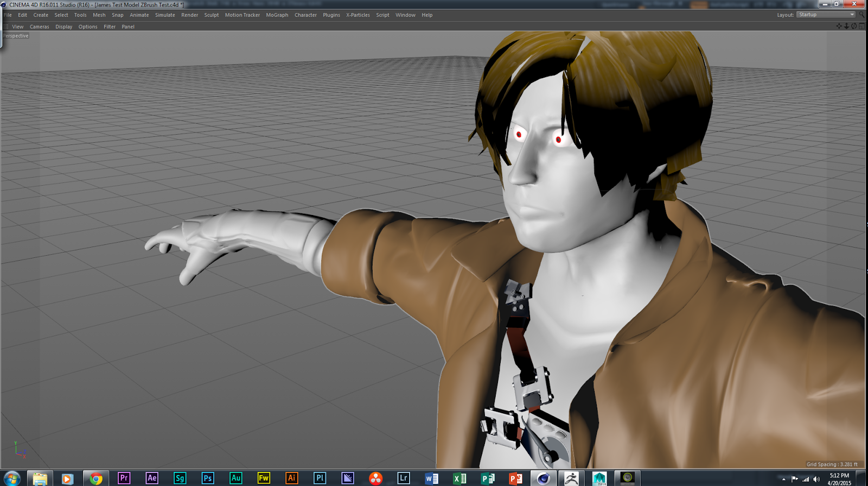
Task: Open Microsoft Excel taskbar icon
Action: click(460, 478)
